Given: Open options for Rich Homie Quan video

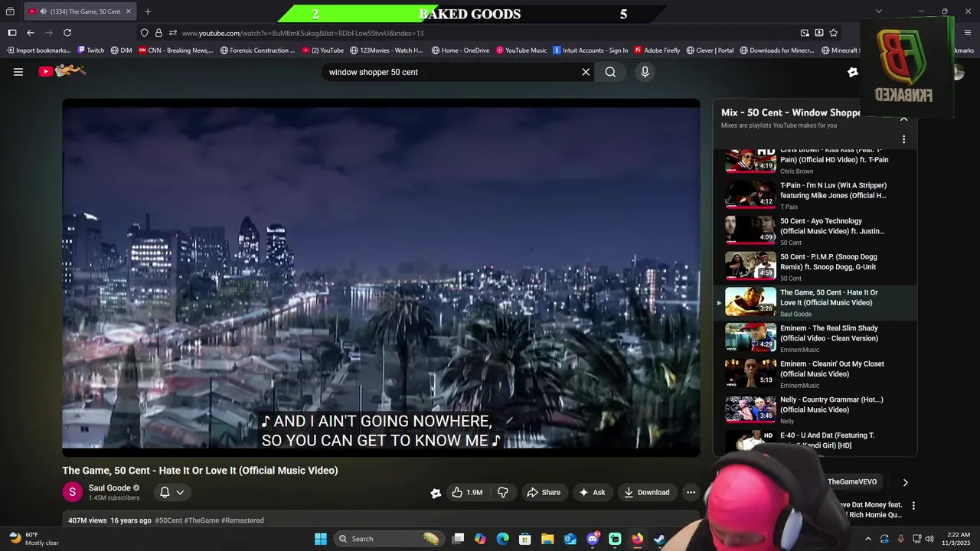Looking at the screenshot, I should [x=913, y=506].
